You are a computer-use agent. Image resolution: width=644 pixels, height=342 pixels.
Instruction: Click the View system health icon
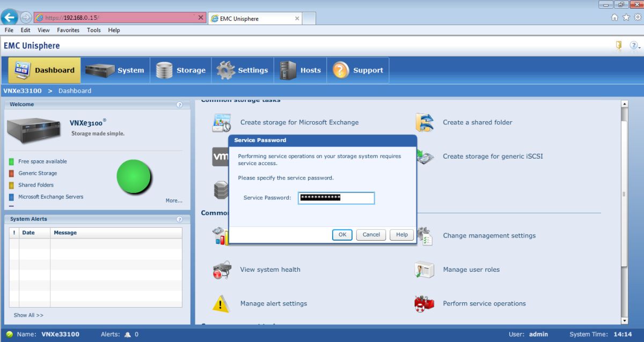[x=221, y=270]
